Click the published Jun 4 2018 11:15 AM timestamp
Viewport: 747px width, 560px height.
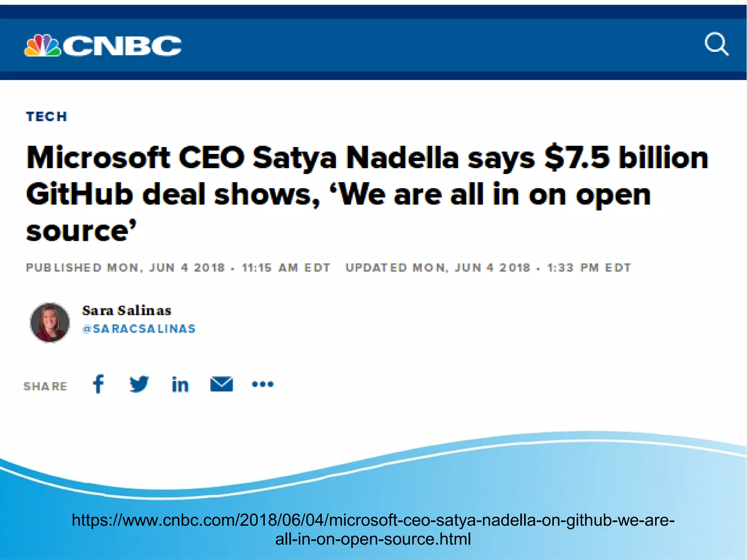(x=178, y=268)
